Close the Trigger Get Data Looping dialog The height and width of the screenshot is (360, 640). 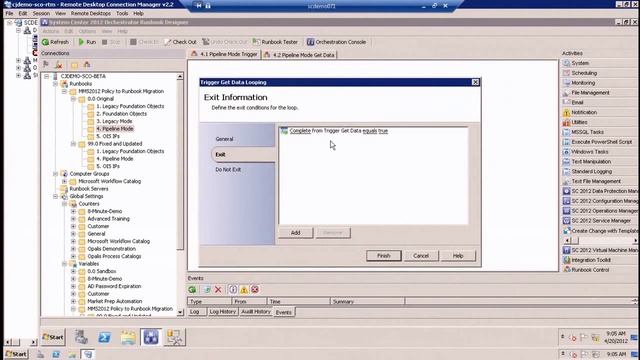click(475, 82)
